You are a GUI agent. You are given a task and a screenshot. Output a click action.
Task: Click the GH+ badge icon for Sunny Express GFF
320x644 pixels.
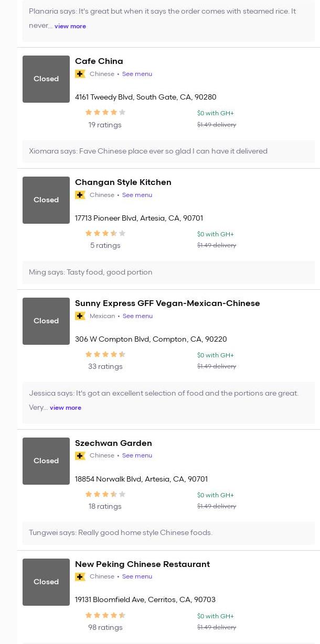[80, 316]
